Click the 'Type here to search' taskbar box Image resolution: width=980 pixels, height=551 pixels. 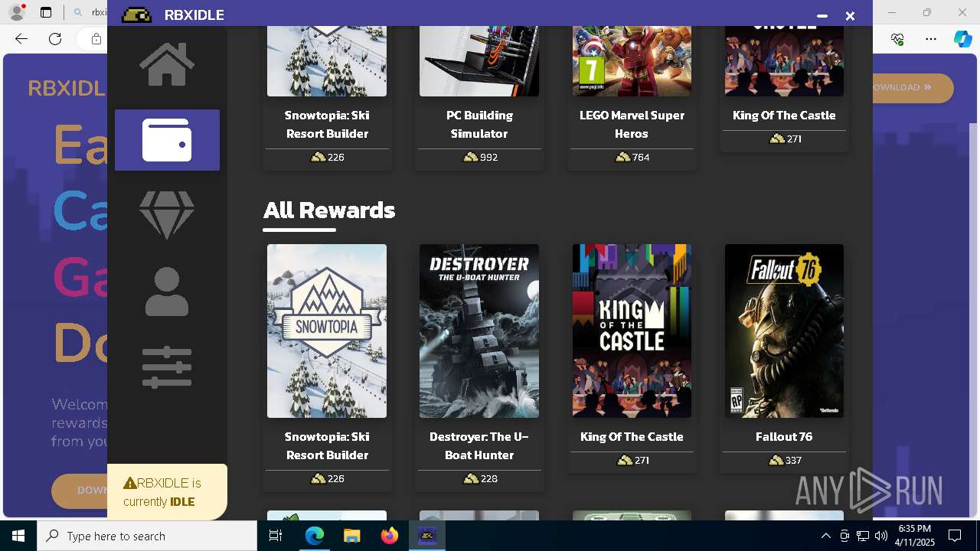(x=147, y=536)
